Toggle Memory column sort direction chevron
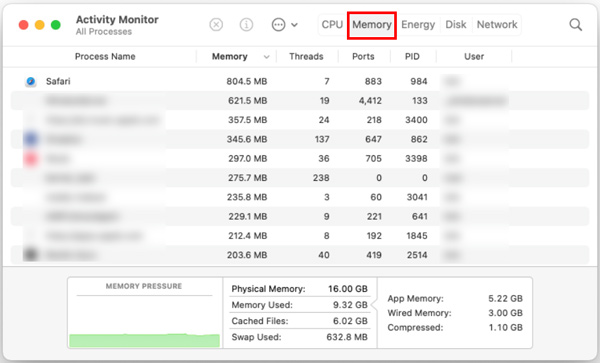Viewport: 600px width, 363px height. [267, 57]
